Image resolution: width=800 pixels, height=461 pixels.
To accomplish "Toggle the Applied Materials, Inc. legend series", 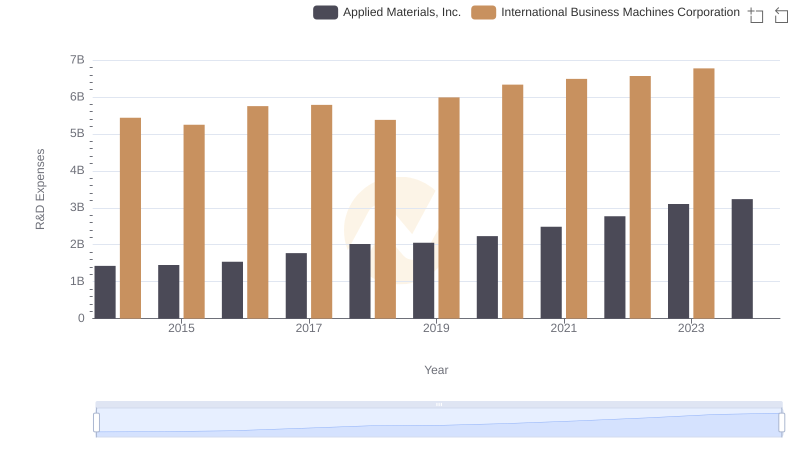I will [x=387, y=12].
